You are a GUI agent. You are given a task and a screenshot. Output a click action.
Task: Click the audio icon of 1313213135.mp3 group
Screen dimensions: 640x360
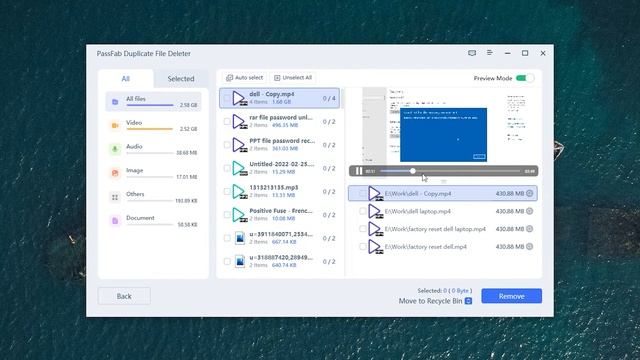240,191
